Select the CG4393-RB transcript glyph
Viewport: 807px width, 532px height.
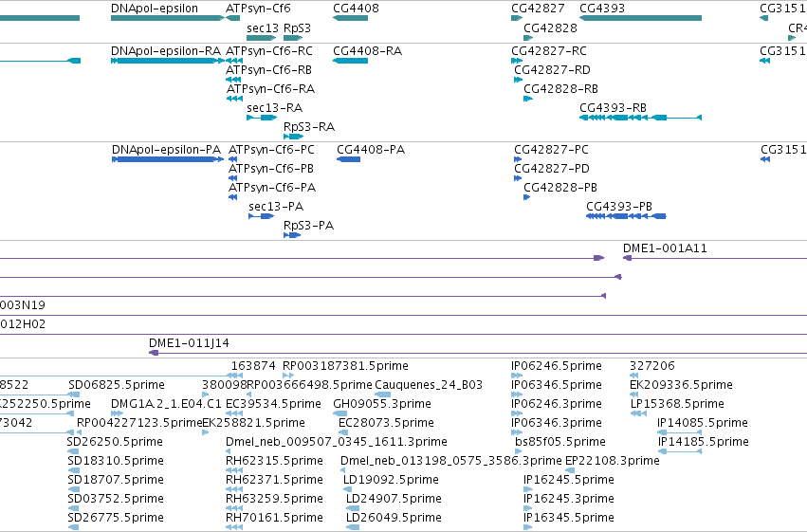point(641,118)
